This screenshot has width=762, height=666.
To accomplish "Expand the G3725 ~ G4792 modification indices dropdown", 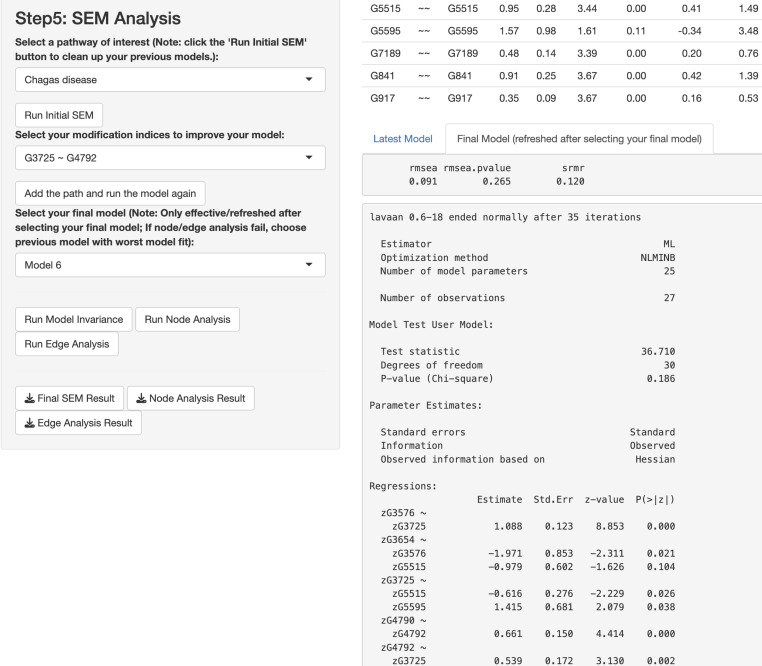I will [170, 158].
